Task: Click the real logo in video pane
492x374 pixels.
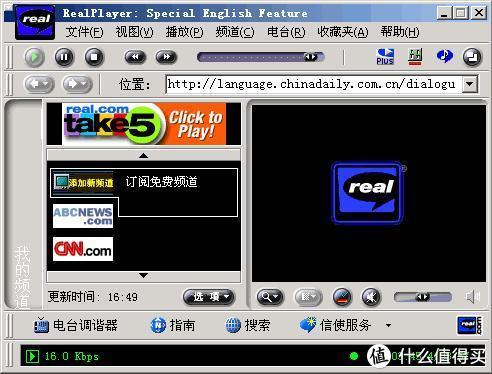Action: pyautogui.click(x=369, y=193)
